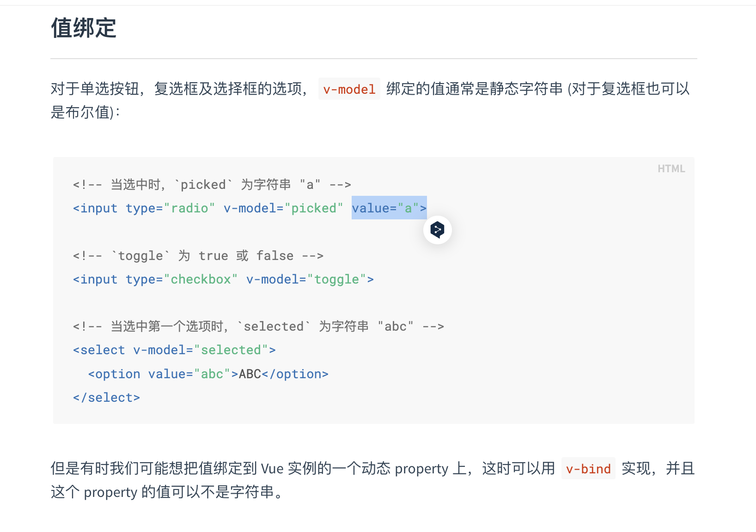The image size is (756, 532).
Task: Click the floating translate icon beside the selection
Action: click(437, 230)
